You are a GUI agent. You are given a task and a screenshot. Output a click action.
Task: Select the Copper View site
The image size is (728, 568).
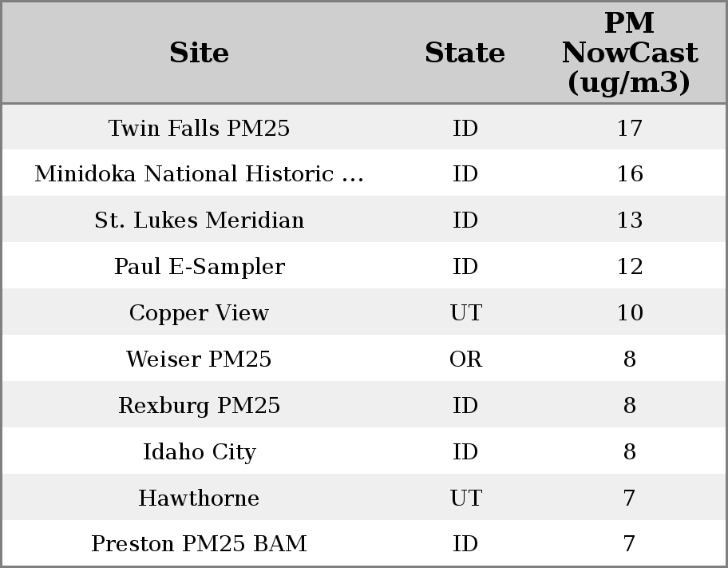(x=199, y=313)
